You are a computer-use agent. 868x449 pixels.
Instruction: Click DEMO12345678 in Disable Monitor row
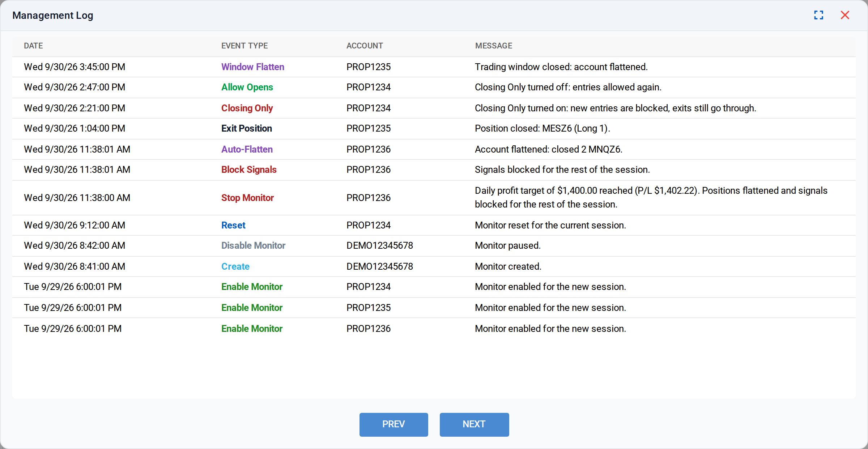[380, 245]
